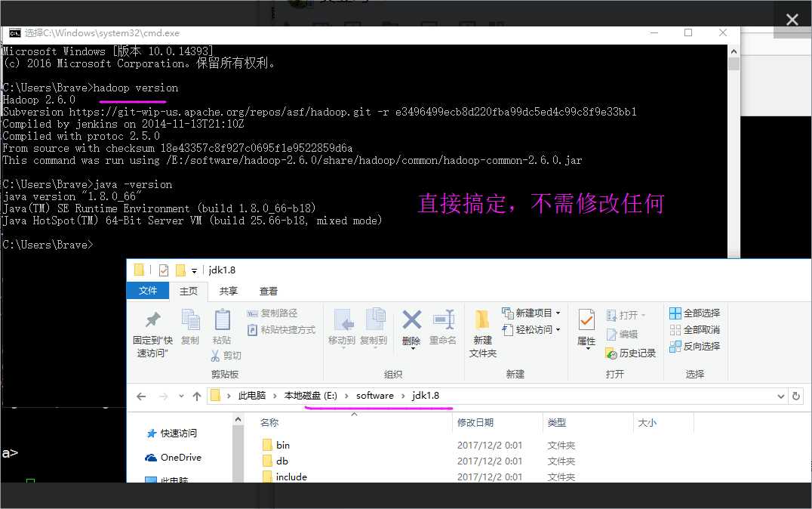The width and height of the screenshot is (812, 509).
Task: Expand 新建项目 (New item) dropdown
Action: [x=558, y=313]
